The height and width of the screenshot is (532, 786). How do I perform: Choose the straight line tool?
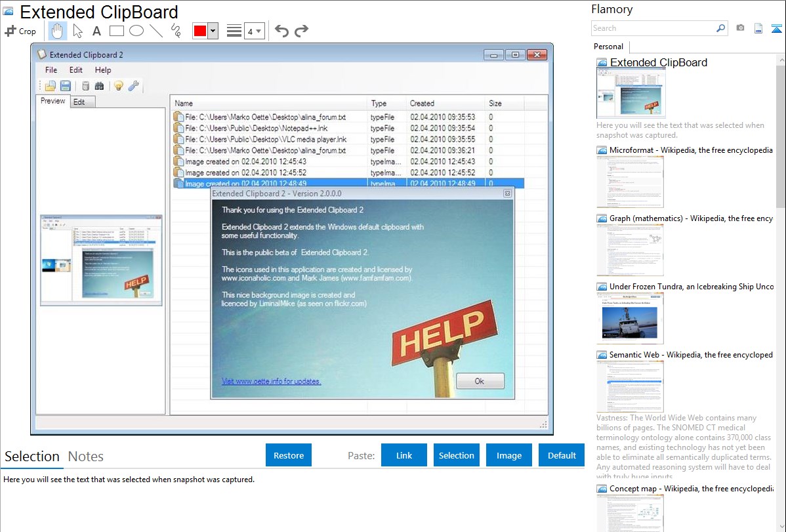click(156, 31)
